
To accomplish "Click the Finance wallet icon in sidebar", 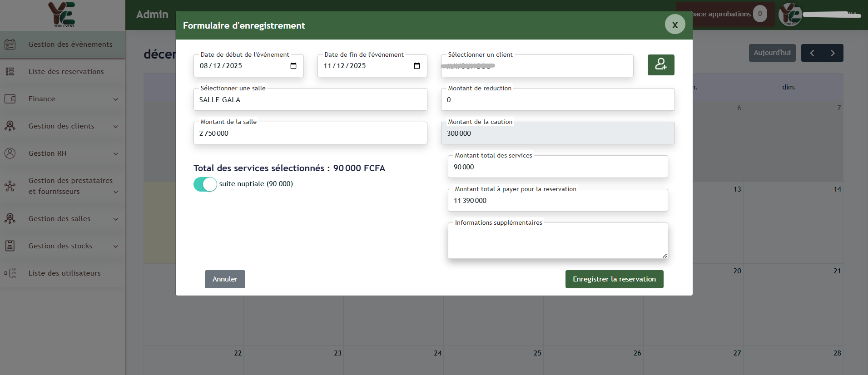I will click(10, 99).
